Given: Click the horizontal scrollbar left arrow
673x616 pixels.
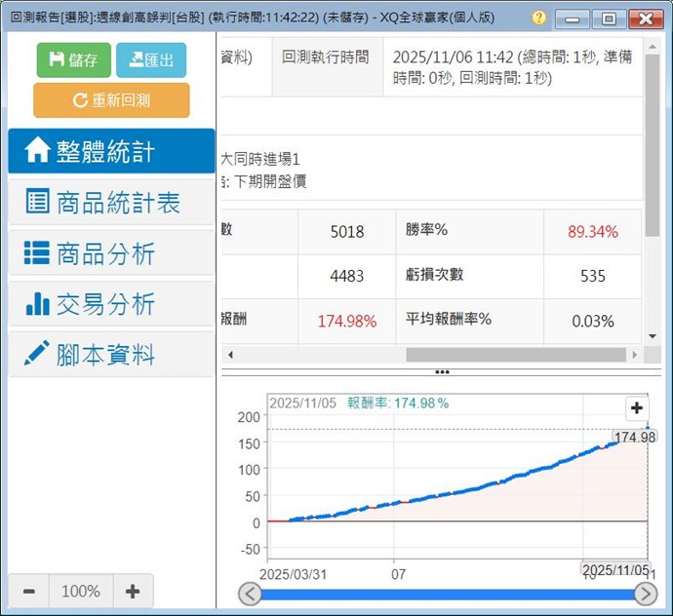Looking at the screenshot, I should point(230,355).
